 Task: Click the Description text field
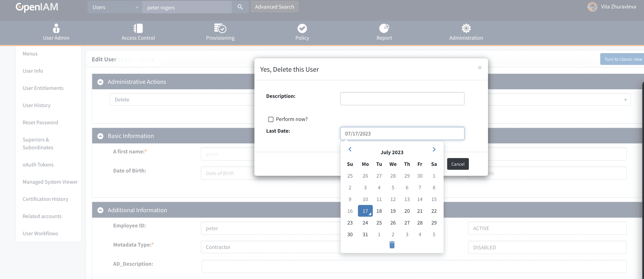point(402,99)
